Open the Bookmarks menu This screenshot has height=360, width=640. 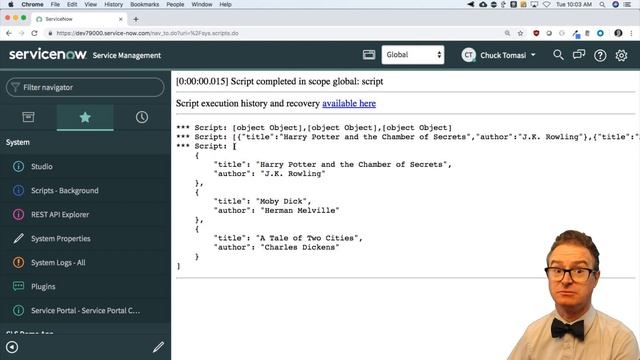144,4
